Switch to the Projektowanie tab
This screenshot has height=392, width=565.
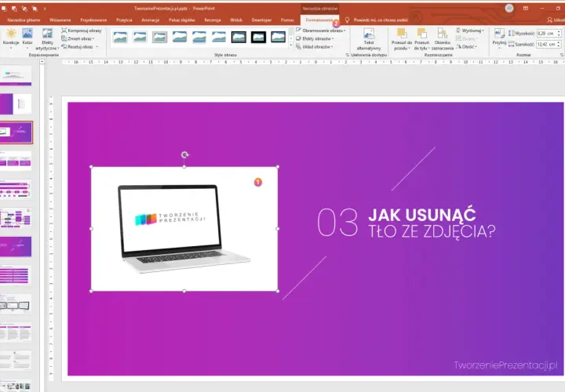click(93, 20)
